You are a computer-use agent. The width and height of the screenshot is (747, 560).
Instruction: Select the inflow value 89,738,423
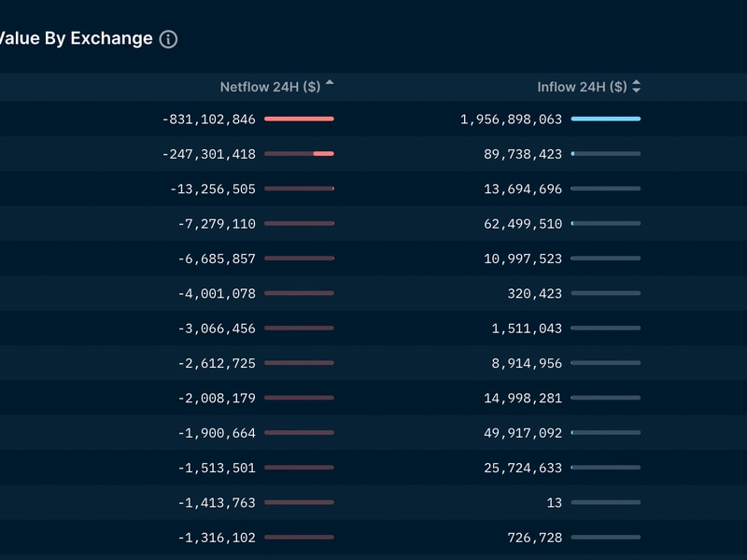coord(523,154)
